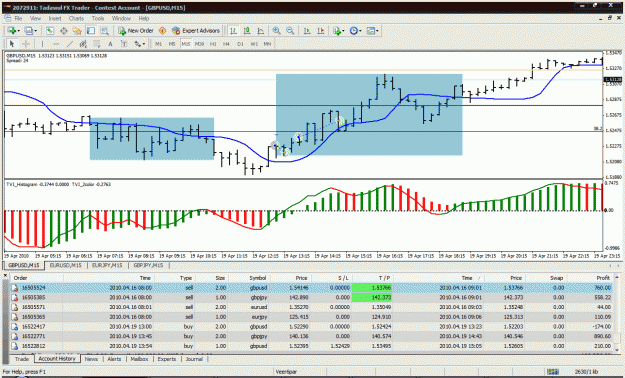Switch to the EURJPY,M15 chart tab
Image resolution: width=625 pixels, height=378 pixels.
pos(107,265)
